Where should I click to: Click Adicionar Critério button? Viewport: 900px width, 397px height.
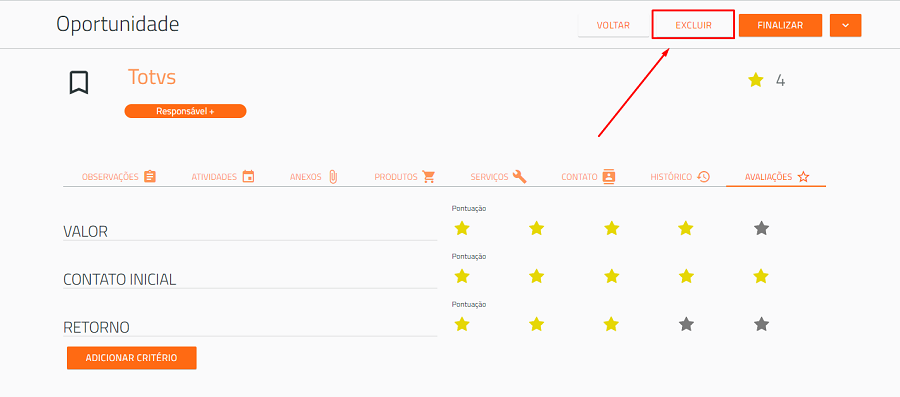131,358
